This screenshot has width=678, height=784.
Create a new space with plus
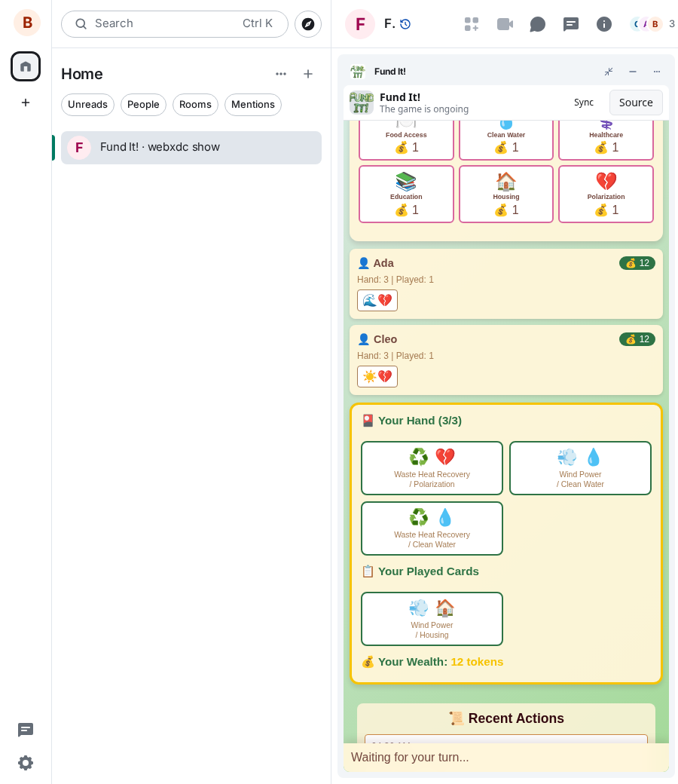[26, 103]
